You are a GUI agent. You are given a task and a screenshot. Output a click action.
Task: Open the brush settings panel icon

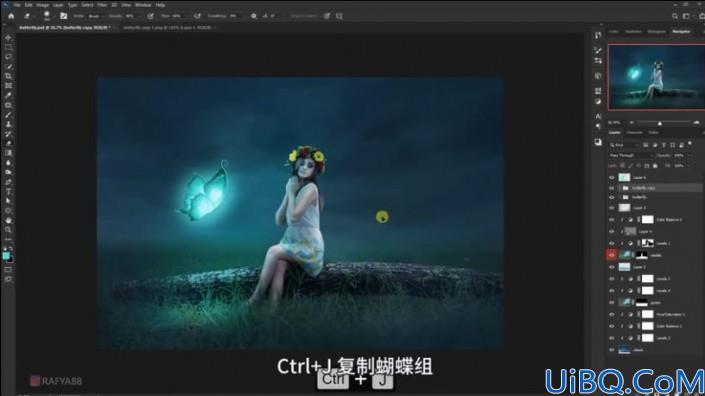(x=63, y=16)
